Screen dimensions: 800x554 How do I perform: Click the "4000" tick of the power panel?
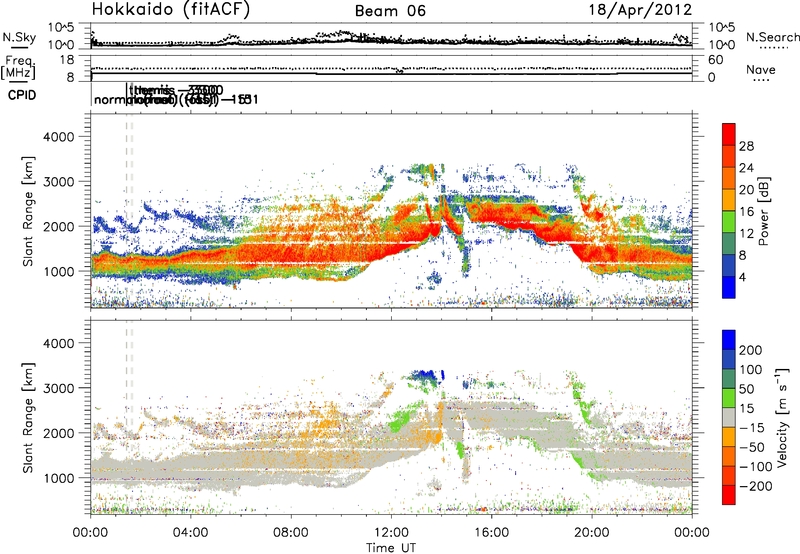tap(58, 137)
